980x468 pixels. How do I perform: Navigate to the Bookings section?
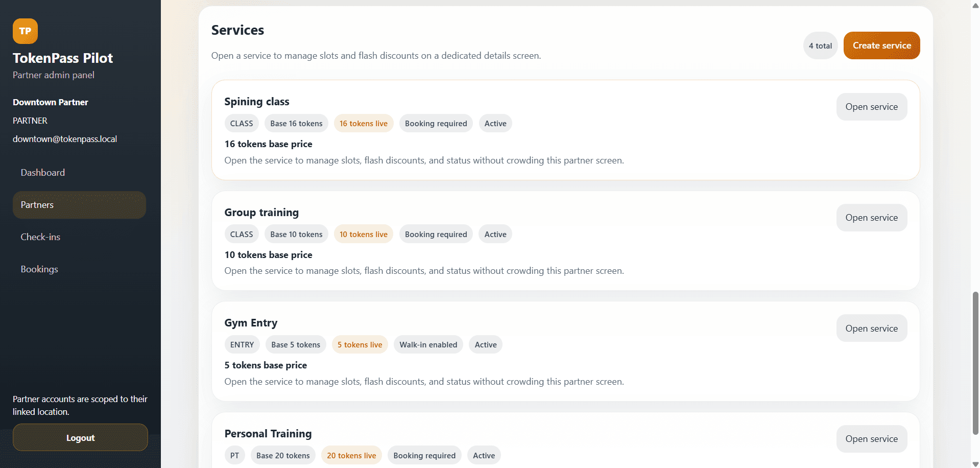(39, 269)
